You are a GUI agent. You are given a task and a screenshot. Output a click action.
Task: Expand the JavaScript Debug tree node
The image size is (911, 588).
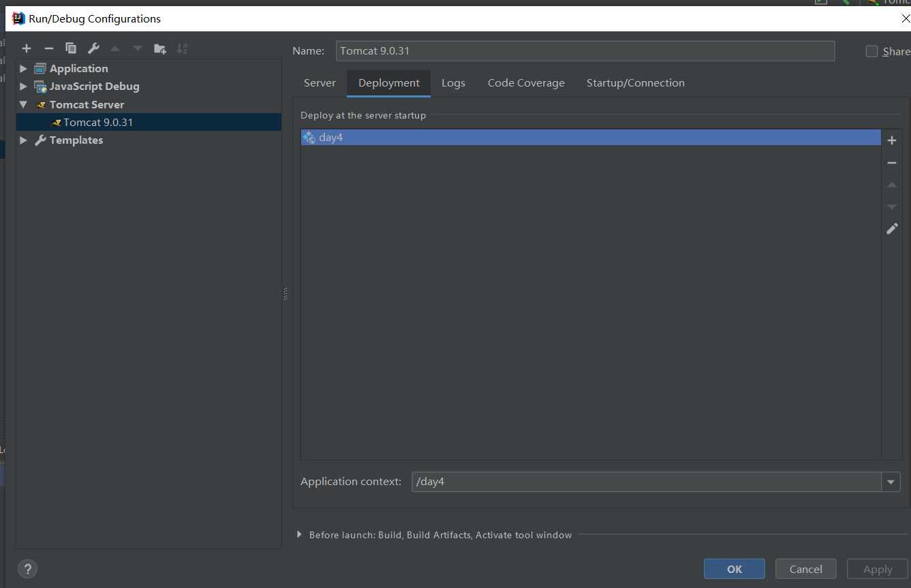click(23, 87)
